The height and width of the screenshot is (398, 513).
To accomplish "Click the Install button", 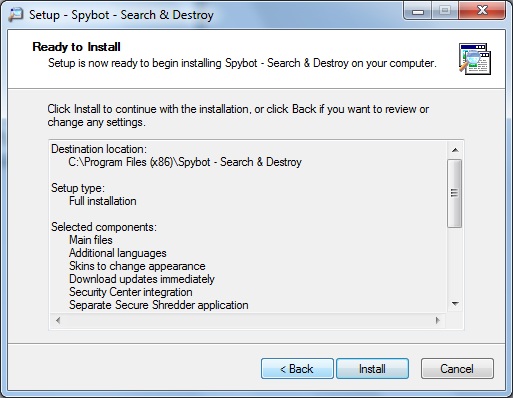I will point(372,369).
